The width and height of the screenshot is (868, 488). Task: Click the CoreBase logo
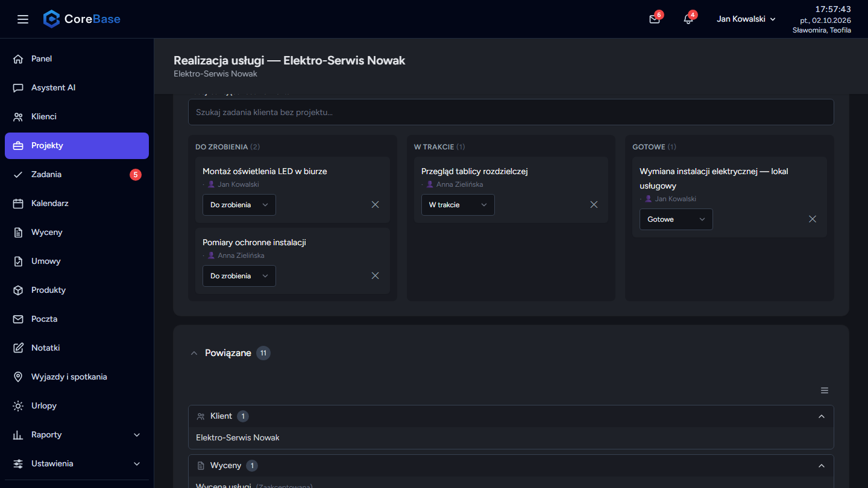(82, 19)
